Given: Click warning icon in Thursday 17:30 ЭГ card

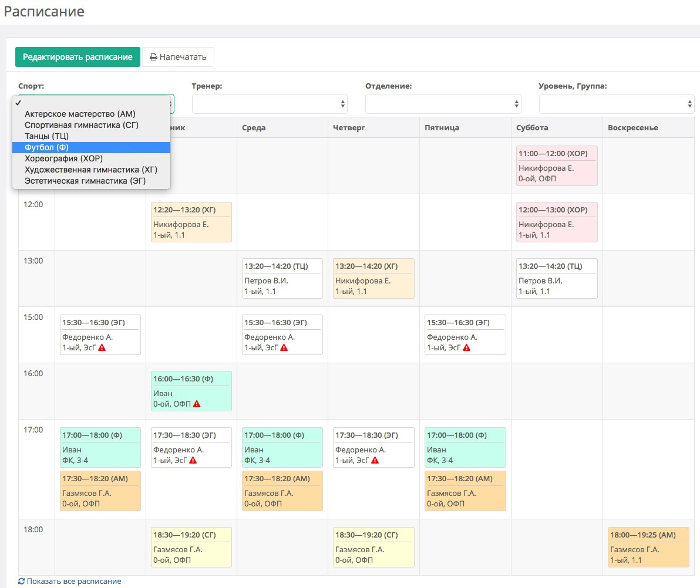Looking at the screenshot, I should click(375, 460).
